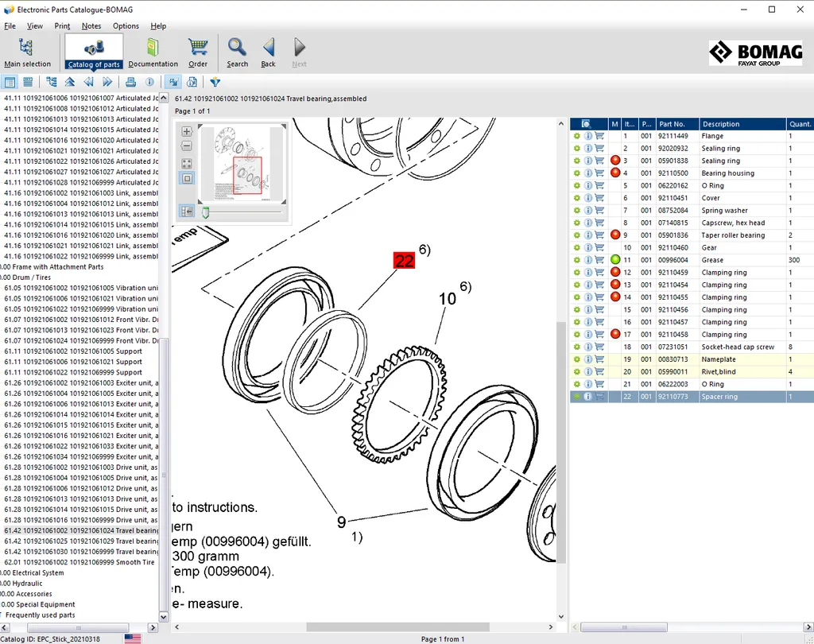Click the fit-to-window four-arrows button
This screenshot has width=814, height=644.
point(187,163)
